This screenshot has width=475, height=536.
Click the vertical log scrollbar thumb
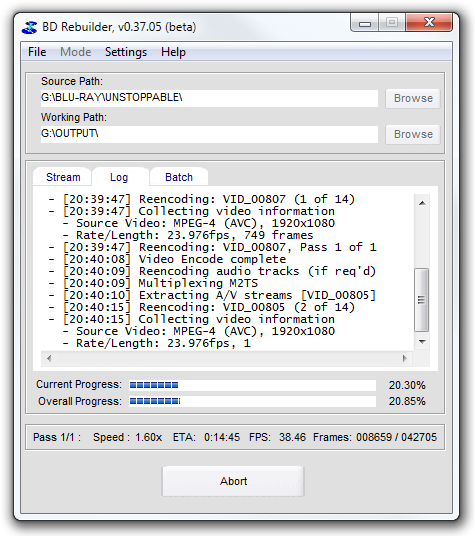422,300
